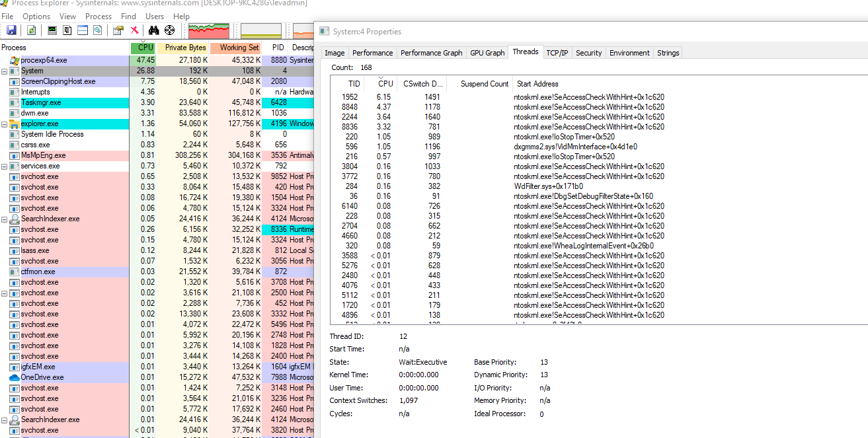
Task: Open the Users menu
Action: pos(155,16)
